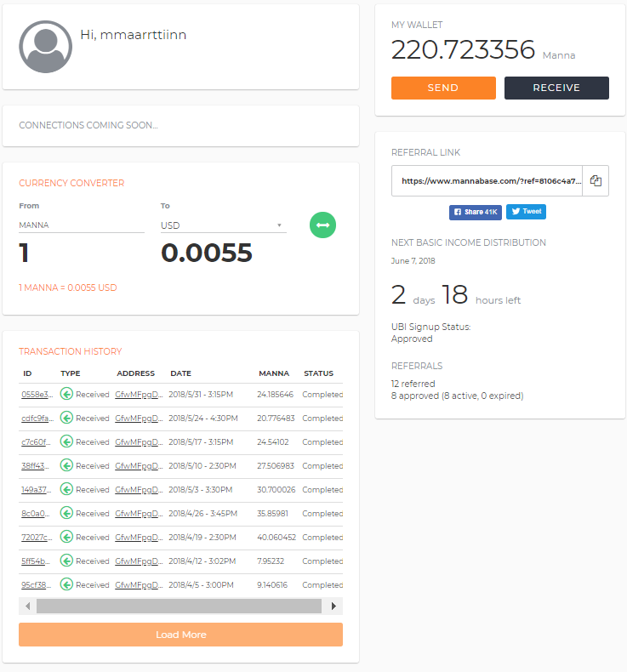Click the '12 referred' text
The image size is (627, 672).
click(x=413, y=384)
